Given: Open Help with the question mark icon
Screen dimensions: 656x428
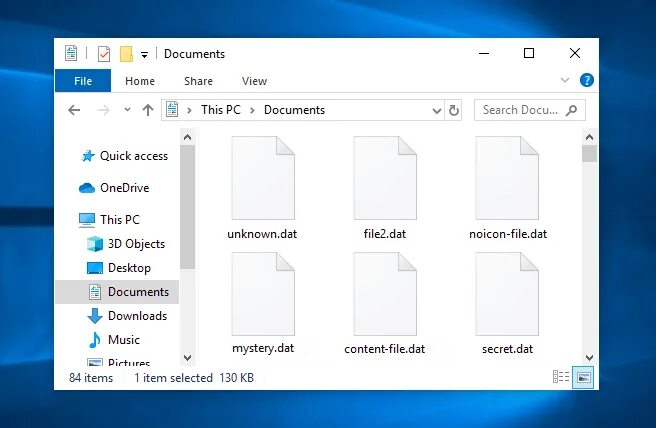Looking at the screenshot, I should (x=587, y=80).
